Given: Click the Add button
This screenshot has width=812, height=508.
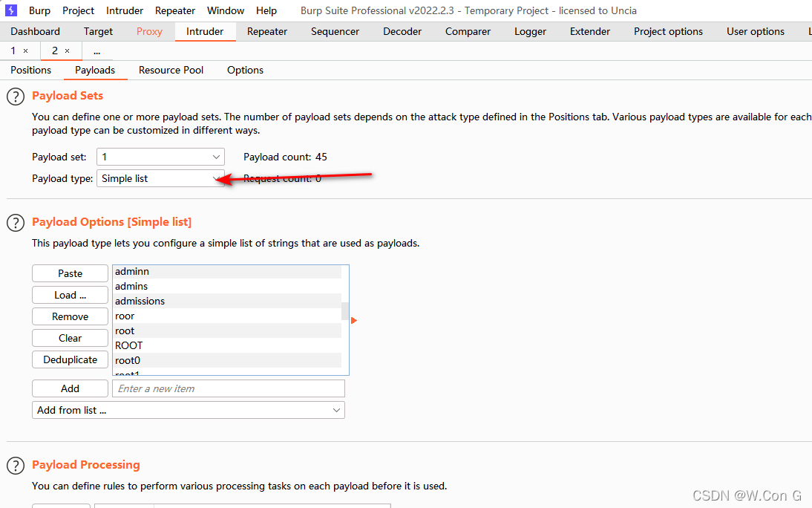Looking at the screenshot, I should point(70,388).
